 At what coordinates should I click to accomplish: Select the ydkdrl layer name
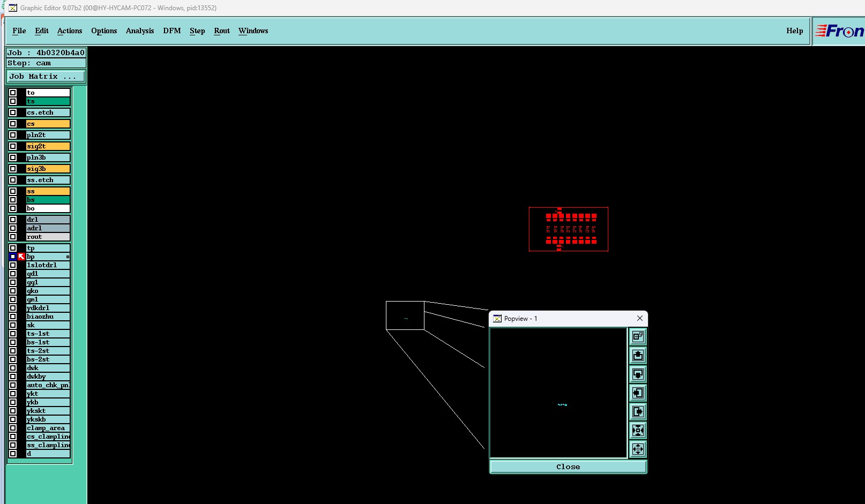point(48,308)
